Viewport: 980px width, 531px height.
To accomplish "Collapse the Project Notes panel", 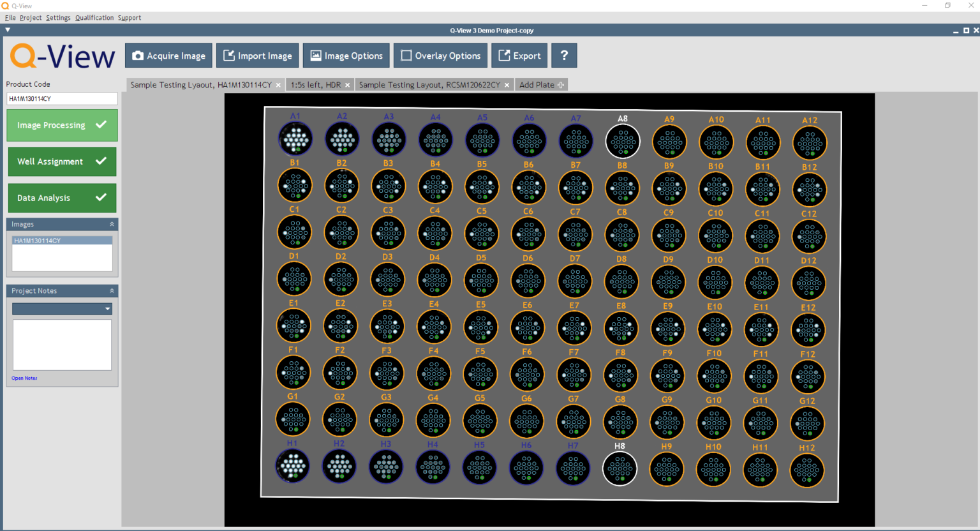I will 112,290.
